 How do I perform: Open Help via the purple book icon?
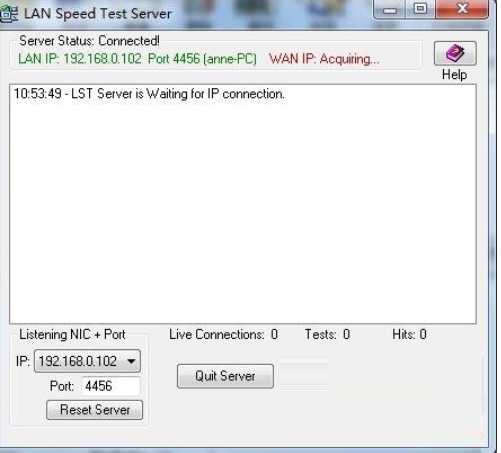(x=455, y=53)
